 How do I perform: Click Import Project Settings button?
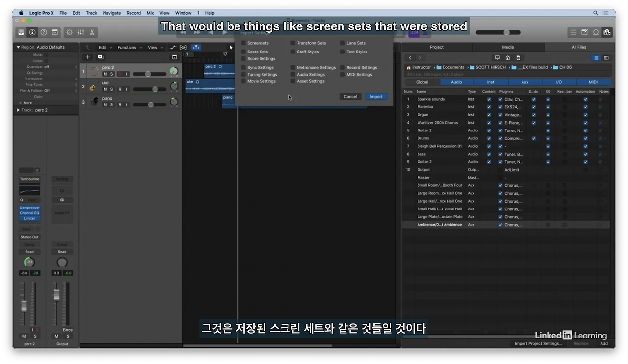[538, 344]
